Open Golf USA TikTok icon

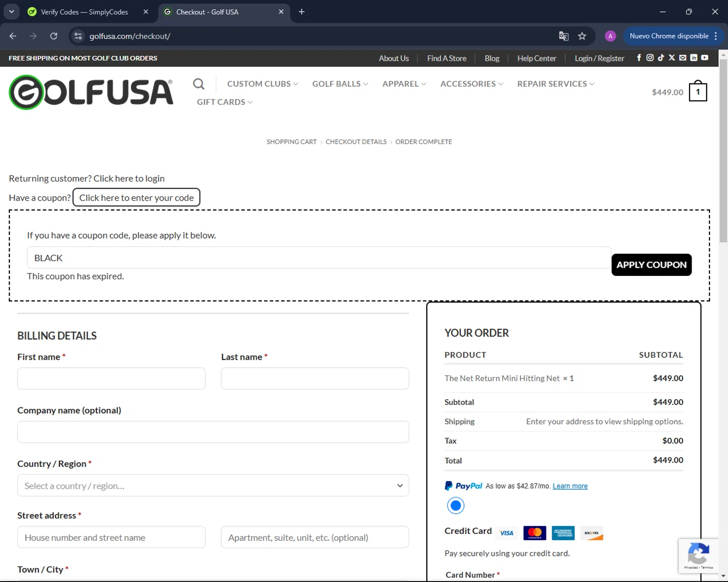661,58
